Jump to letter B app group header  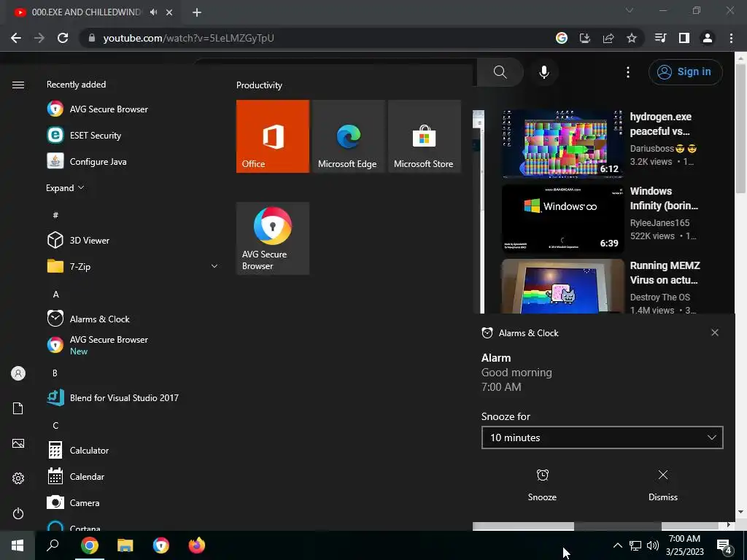pyautogui.click(x=55, y=373)
